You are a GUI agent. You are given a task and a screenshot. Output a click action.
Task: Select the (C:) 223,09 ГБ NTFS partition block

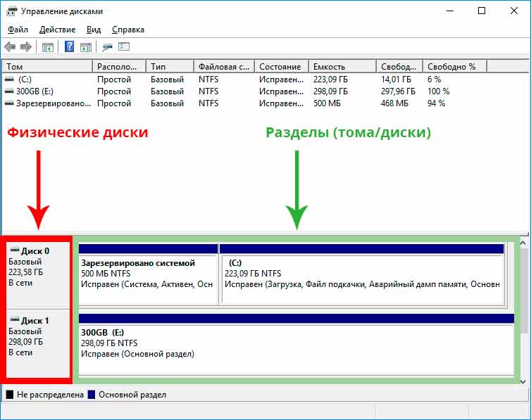(x=362, y=274)
